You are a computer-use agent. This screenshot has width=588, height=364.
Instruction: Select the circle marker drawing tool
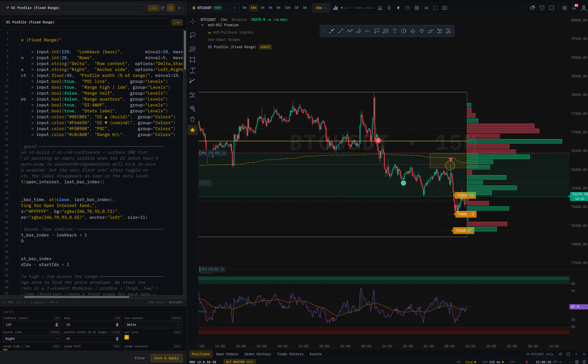(404, 31)
